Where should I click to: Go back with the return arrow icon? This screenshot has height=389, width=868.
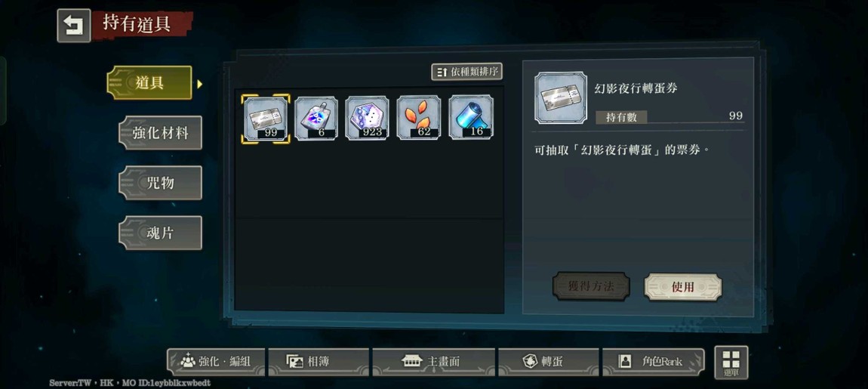point(74,26)
